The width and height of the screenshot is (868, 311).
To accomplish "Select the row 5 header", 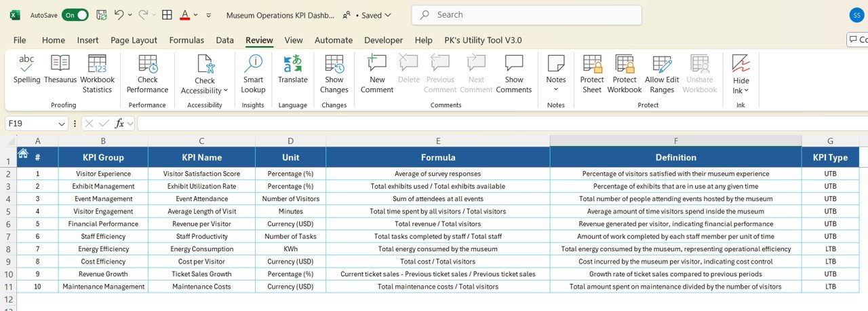I will pos(8,211).
